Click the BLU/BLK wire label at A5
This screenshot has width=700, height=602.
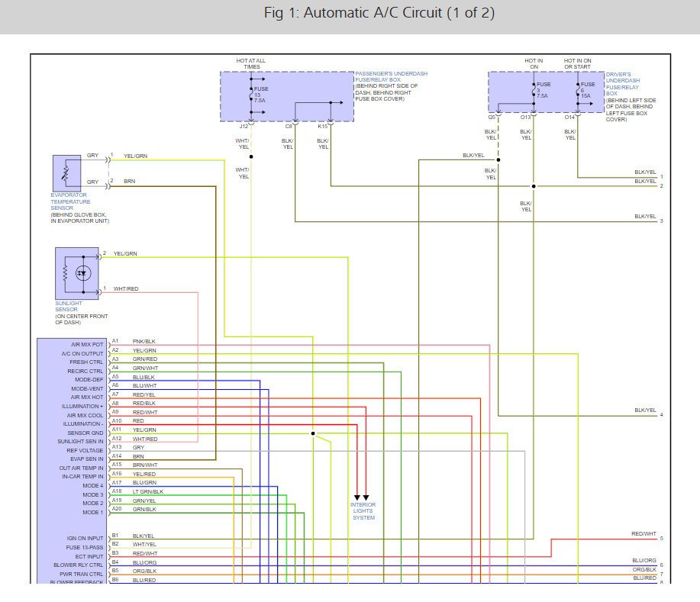(144, 377)
